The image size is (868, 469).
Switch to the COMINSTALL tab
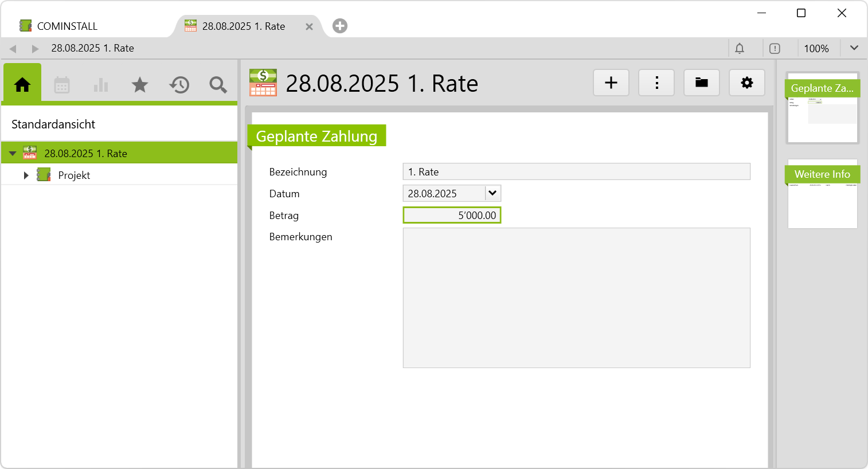(x=67, y=26)
